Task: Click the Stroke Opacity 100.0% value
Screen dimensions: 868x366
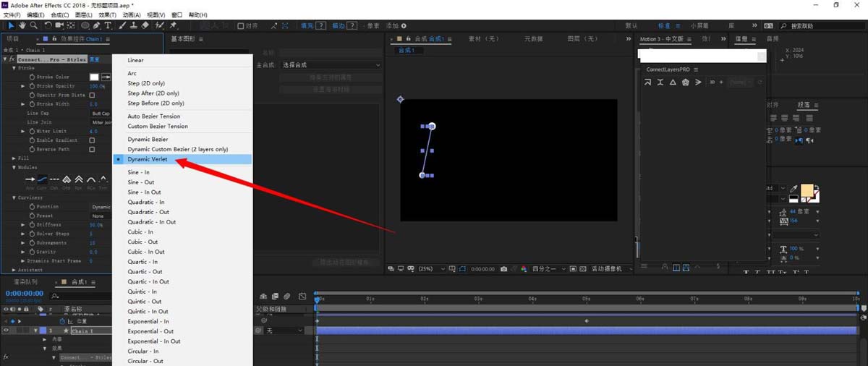Action: pos(98,86)
